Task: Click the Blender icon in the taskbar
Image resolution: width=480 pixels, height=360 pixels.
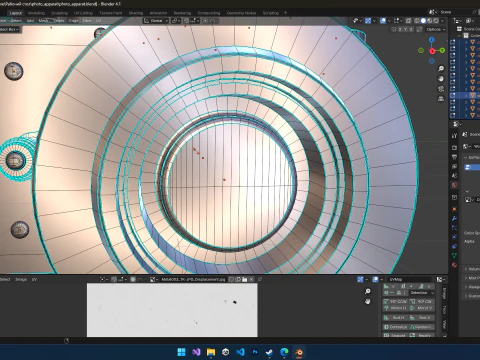Action: click(x=299, y=352)
